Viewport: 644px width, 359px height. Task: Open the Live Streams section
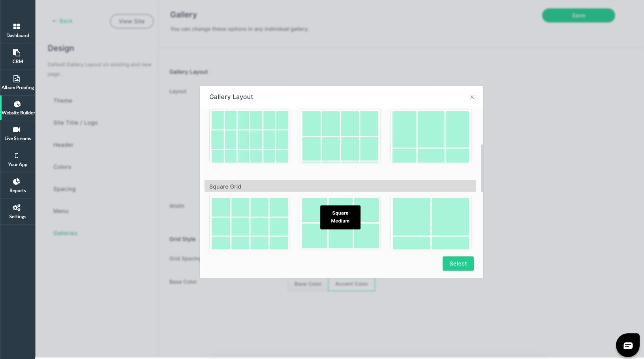(x=17, y=134)
